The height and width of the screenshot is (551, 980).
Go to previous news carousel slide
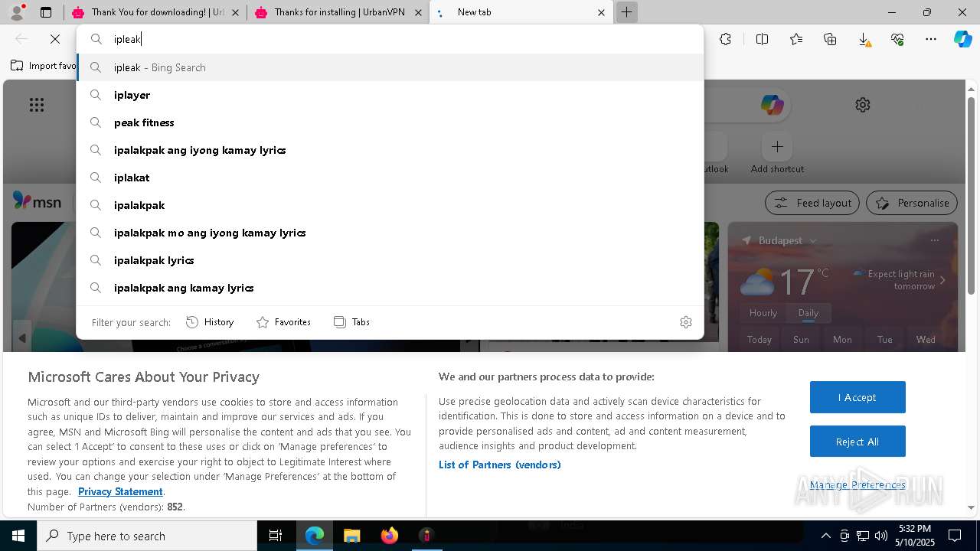pos(22,337)
